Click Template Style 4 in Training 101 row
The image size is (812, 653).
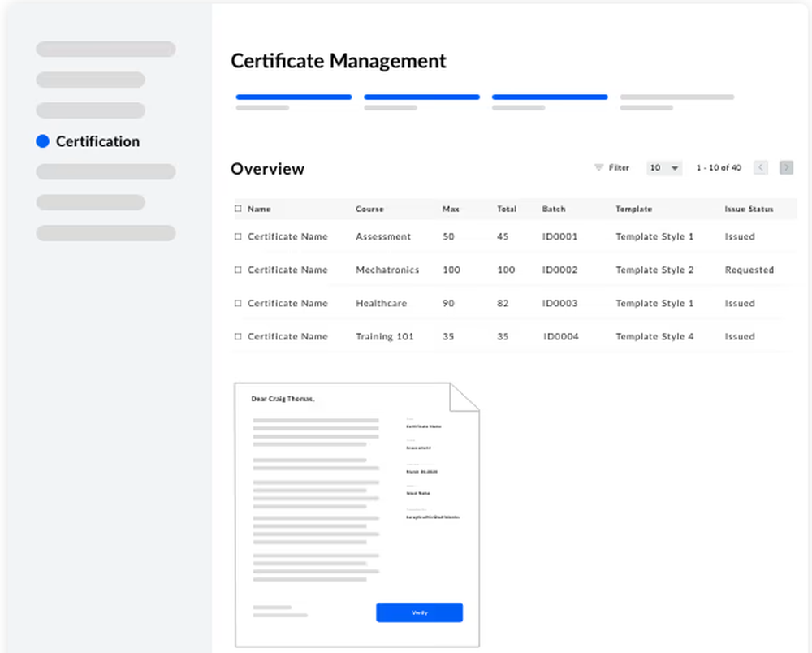click(654, 336)
